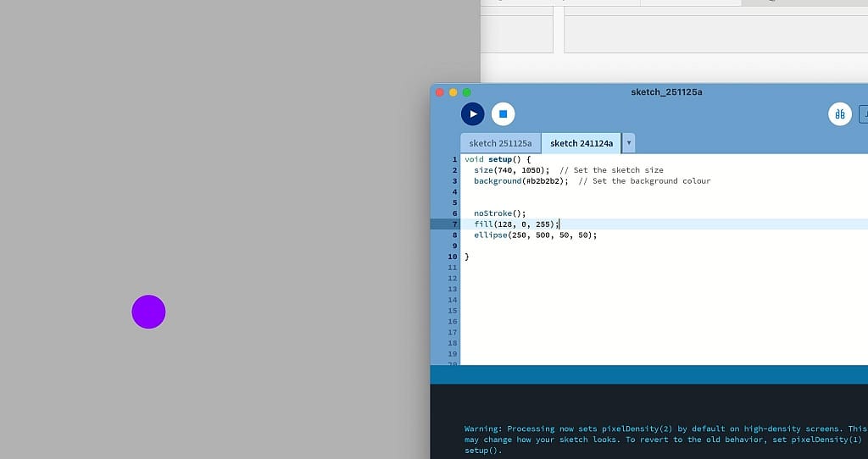Enable the debugger butterfly icon

[839, 113]
